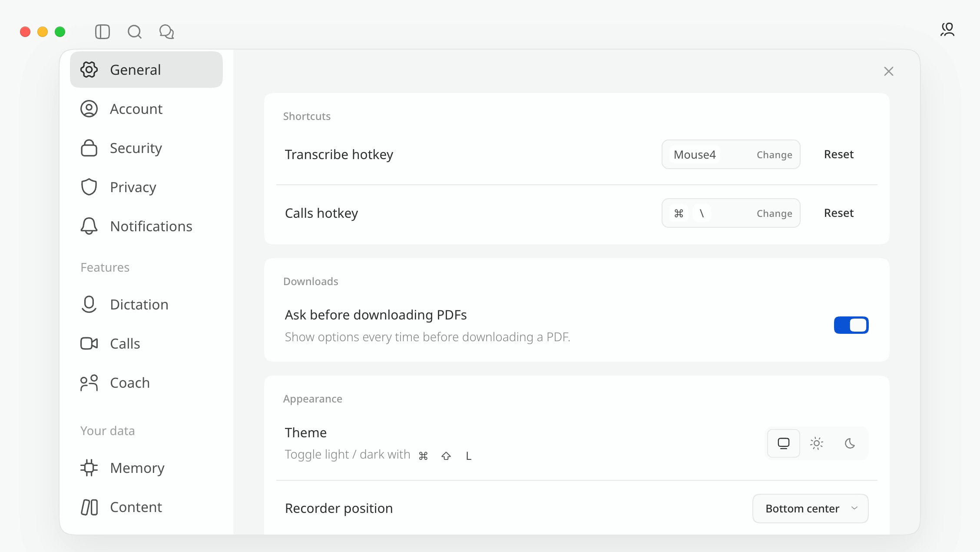Close the settings dialog
The height and width of the screenshot is (552, 980).
click(x=889, y=71)
